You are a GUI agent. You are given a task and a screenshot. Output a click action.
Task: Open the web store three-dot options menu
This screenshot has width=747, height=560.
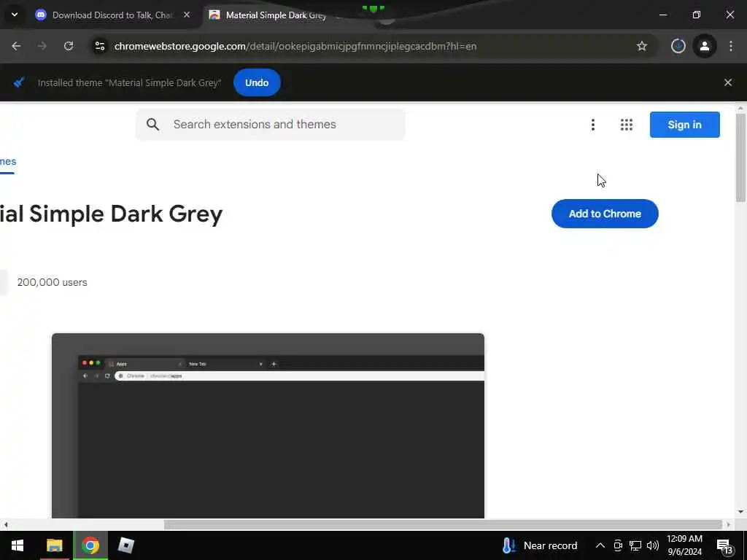592,125
